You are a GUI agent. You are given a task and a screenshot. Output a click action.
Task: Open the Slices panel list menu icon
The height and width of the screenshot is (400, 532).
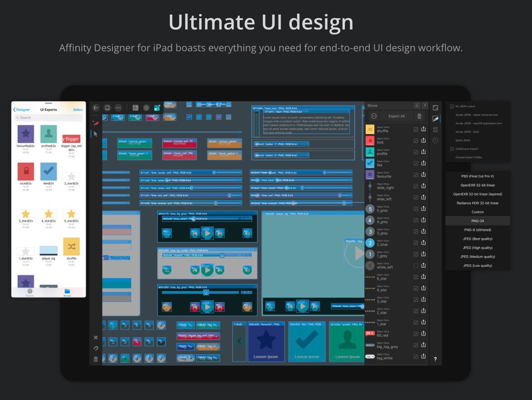[417, 106]
